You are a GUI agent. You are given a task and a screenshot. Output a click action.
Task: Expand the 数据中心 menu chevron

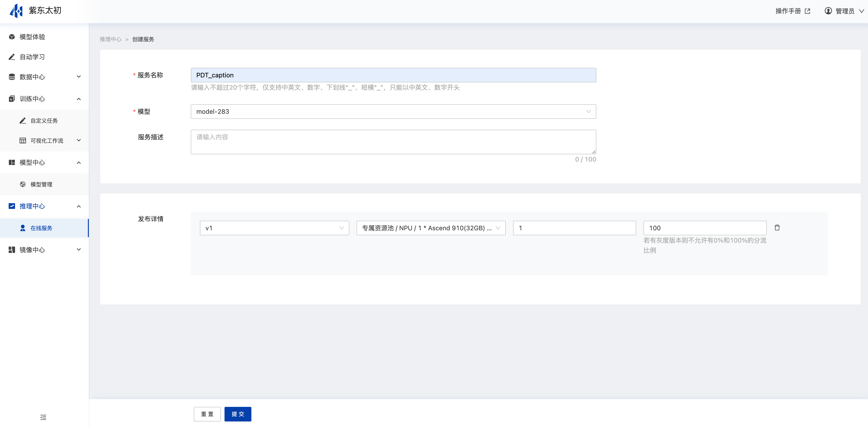click(x=79, y=76)
